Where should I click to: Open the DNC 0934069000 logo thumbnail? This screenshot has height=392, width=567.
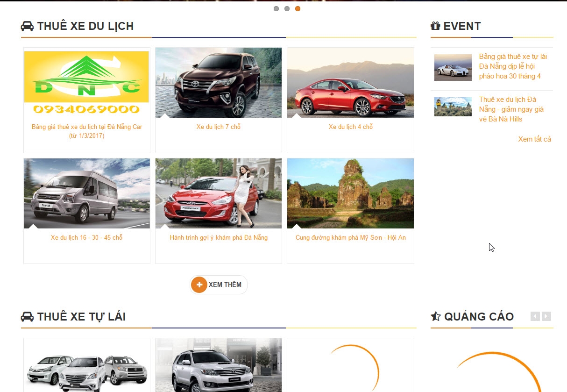pyautogui.click(x=87, y=83)
